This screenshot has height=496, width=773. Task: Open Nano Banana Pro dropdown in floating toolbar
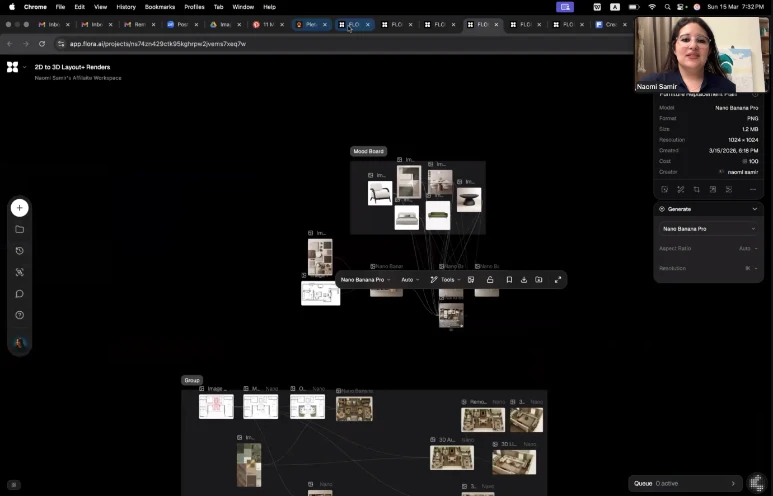[x=365, y=280]
